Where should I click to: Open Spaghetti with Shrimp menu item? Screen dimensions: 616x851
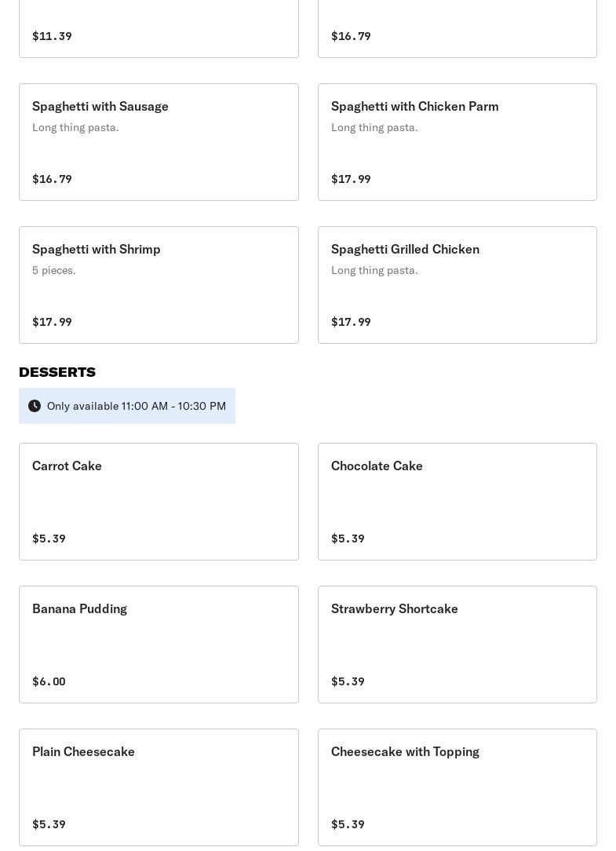point(159,285)
